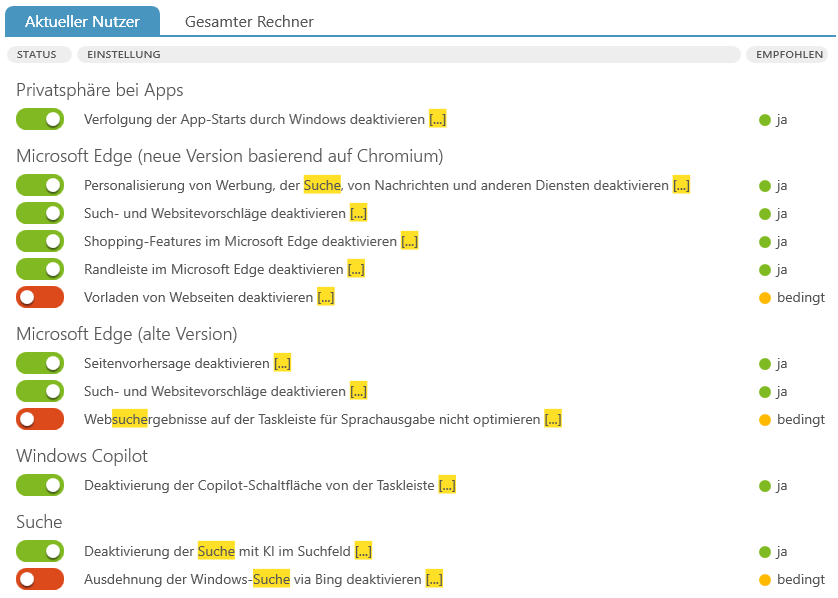Expand [...] for Copilot-Schaltfläche setting
Screen dimensions: 838x598
pyautogui.click(x=447, y=485)
